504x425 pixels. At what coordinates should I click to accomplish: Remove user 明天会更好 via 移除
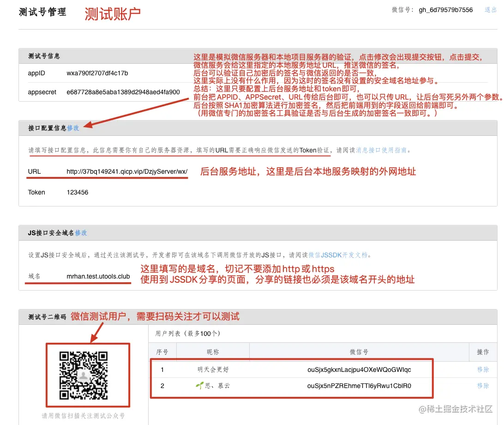[x=483, y=370]
